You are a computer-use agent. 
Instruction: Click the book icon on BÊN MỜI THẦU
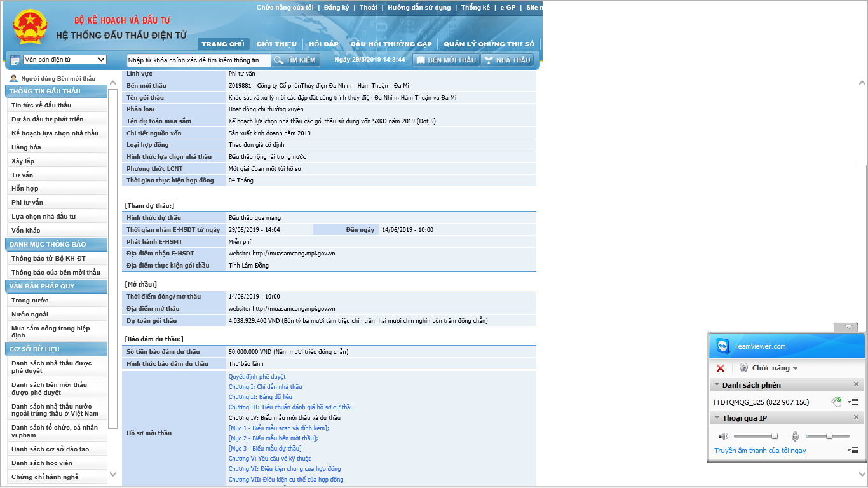coord(420,60)
